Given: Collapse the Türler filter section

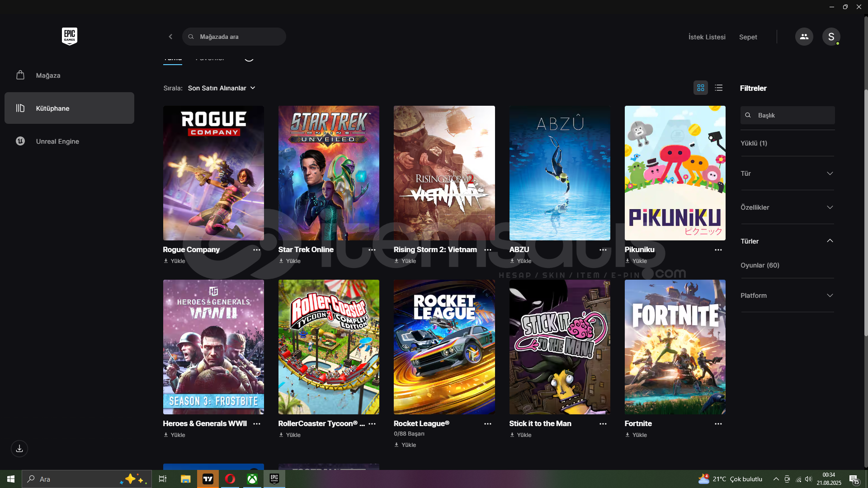Looking at the screenshot, I should [x=788, y=241].
